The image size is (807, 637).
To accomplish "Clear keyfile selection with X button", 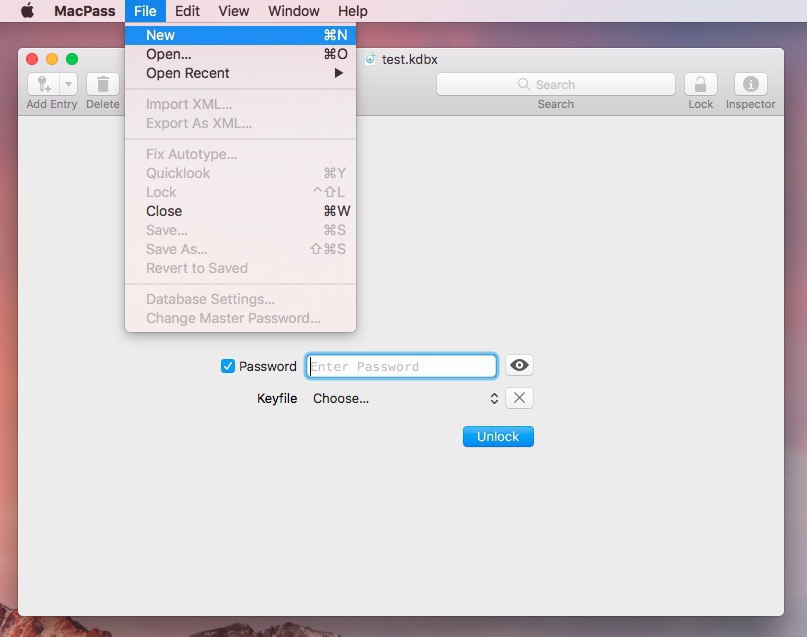I will point(519,398).
